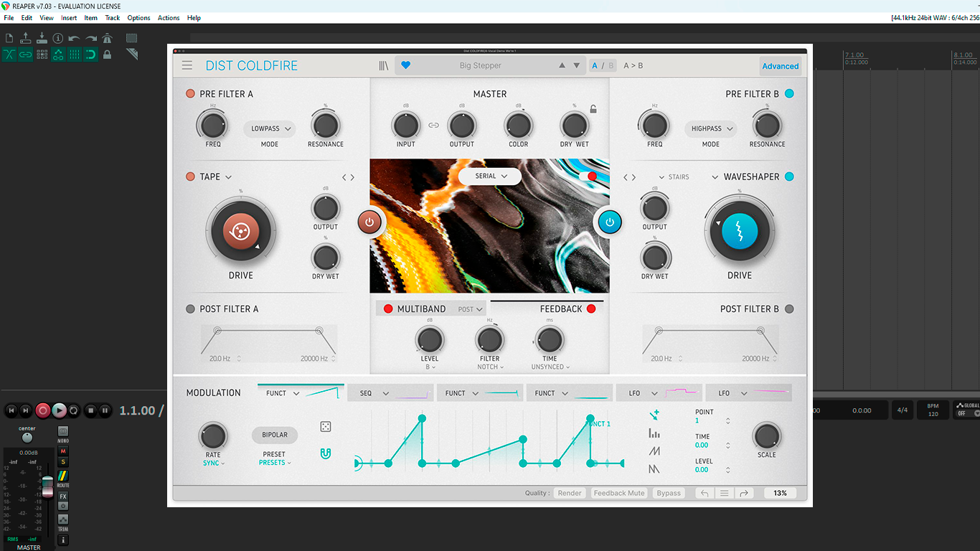Open the HIGHPASS mode dropdown
Screen dimensions: 980x551
[711, 128]
